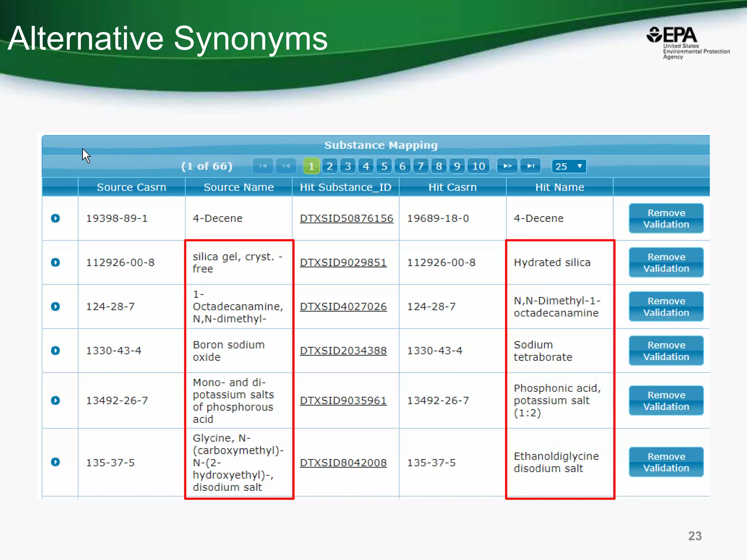Select page 3 in paginator
747x560 pixels.
pyautogui.click(x=348, y=166)
